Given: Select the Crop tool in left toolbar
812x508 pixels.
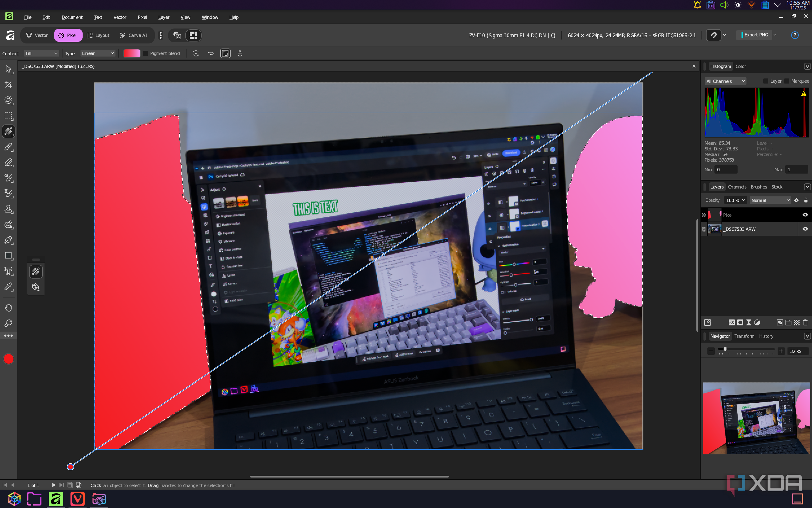Looking at the screenshot, I should [x=8, y=85].
